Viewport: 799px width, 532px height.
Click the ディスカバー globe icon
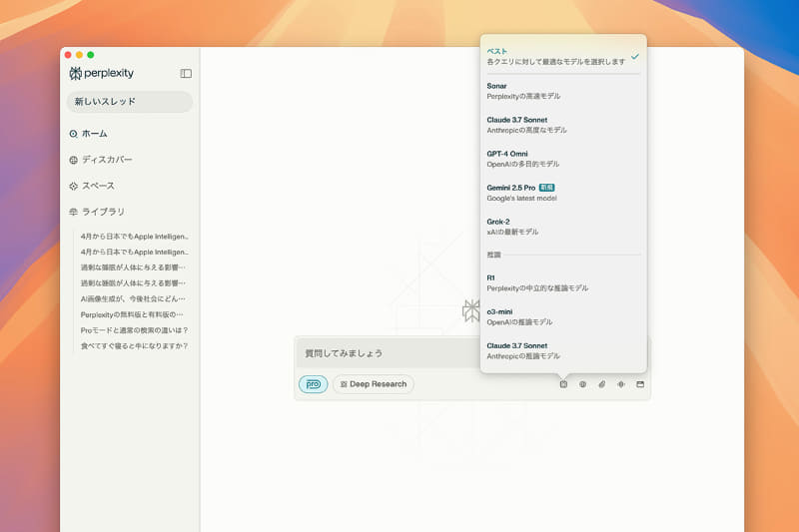coord(73,160)
